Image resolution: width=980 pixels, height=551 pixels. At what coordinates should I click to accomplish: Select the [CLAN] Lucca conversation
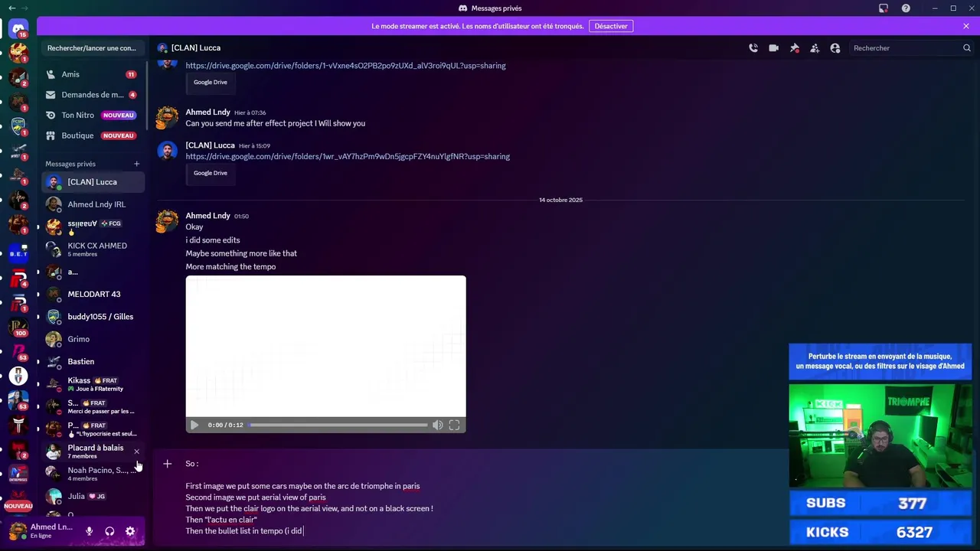point(93,182)
